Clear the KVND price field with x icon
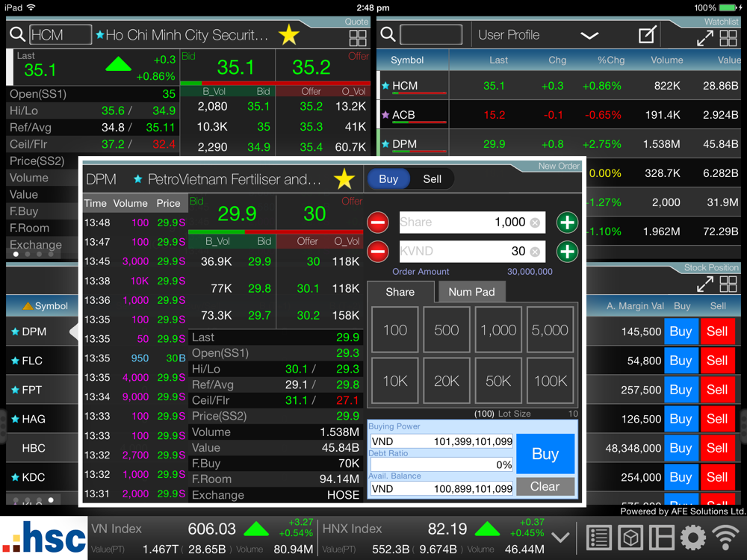747x560 pixels. (x=536, y=252)
